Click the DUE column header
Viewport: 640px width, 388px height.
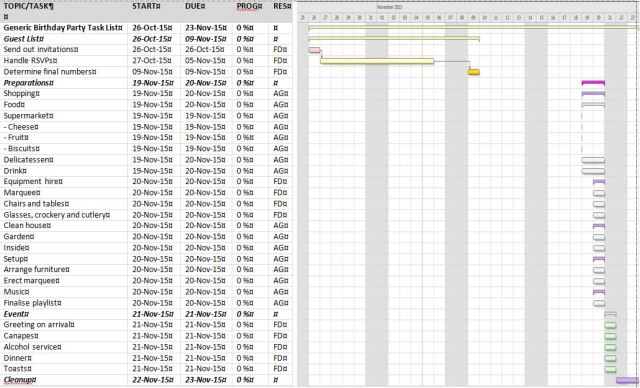[x=195, y=6]
